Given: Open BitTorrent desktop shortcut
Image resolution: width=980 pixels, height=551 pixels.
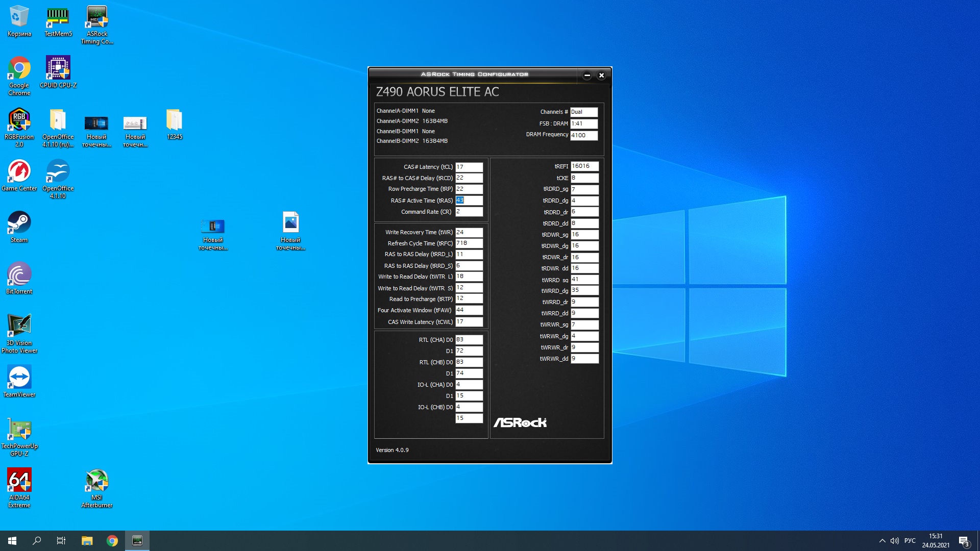Looking at the screenshot, I should 19,278.
